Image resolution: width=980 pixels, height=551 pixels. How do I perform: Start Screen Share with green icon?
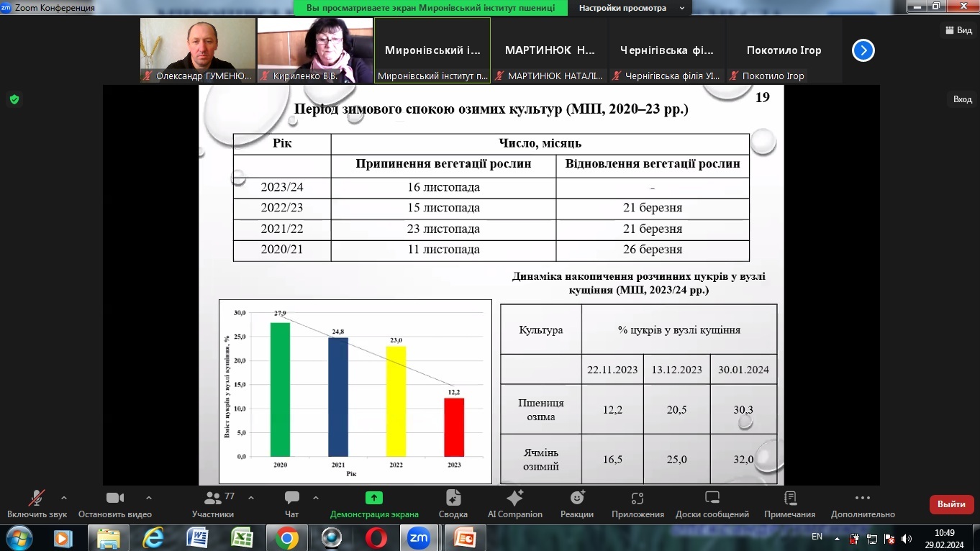pyautogui.click(x=374, y=498)
